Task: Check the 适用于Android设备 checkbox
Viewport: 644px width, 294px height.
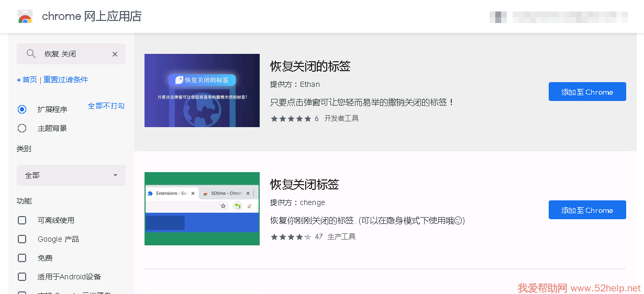Action: pyautogui.click(x=22, y=277)
